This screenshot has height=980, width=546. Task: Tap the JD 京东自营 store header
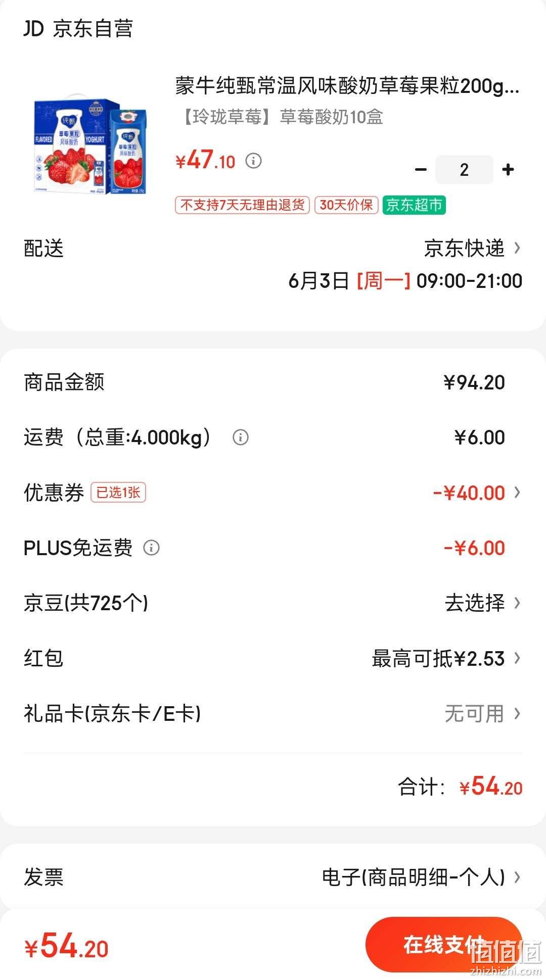[x=78, y=29]
